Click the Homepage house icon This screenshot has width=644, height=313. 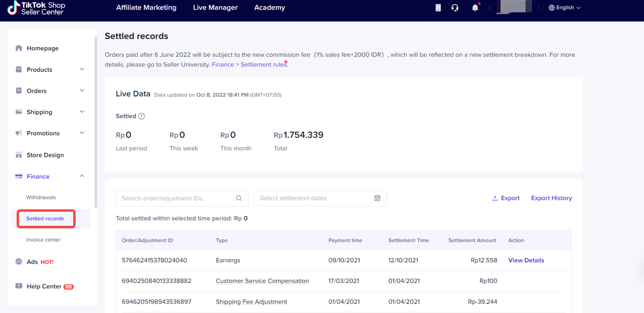(19, 48)
